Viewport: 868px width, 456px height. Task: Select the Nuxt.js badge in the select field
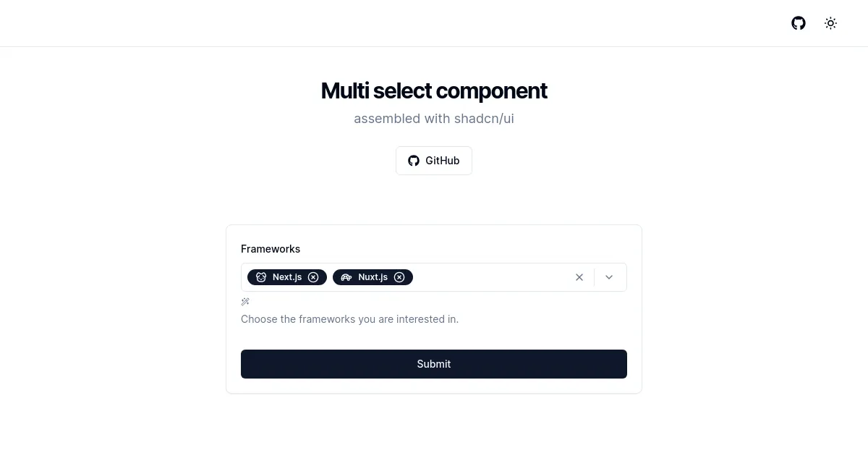pyautogui.click(x=373, y=276)
